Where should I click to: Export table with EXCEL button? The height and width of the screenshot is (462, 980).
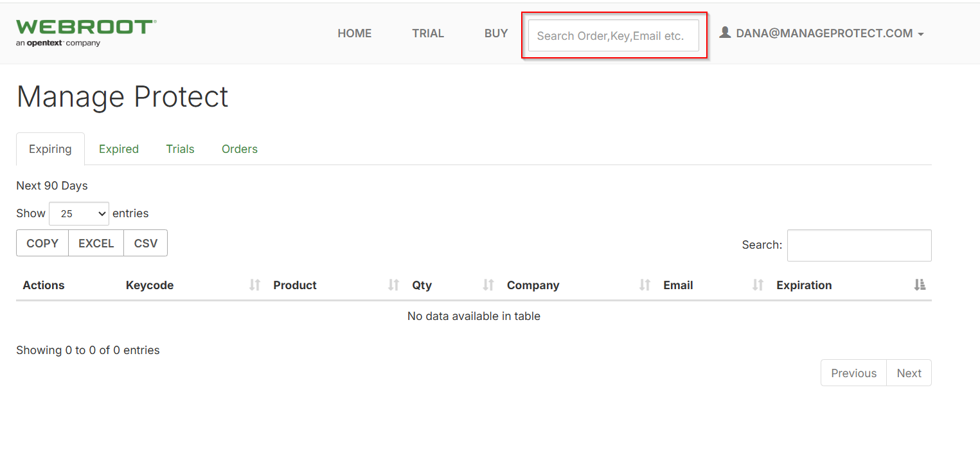coord(96,243)
